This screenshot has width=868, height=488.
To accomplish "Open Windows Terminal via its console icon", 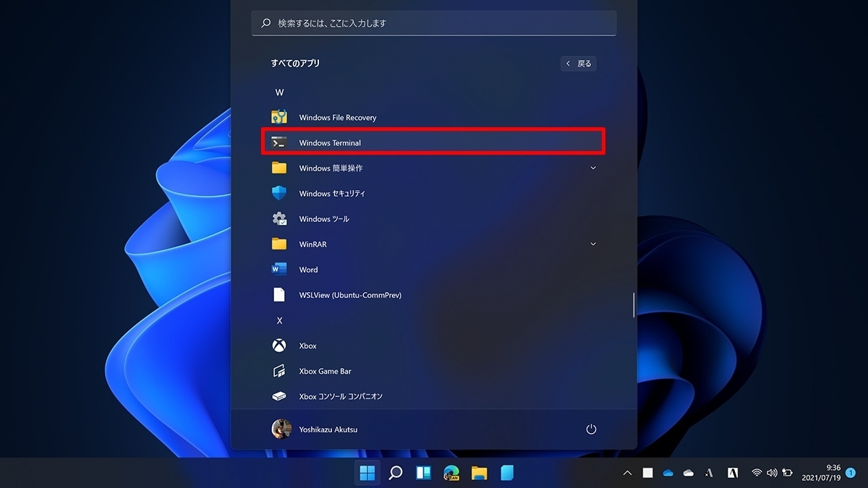I will [x=279, y=142].
